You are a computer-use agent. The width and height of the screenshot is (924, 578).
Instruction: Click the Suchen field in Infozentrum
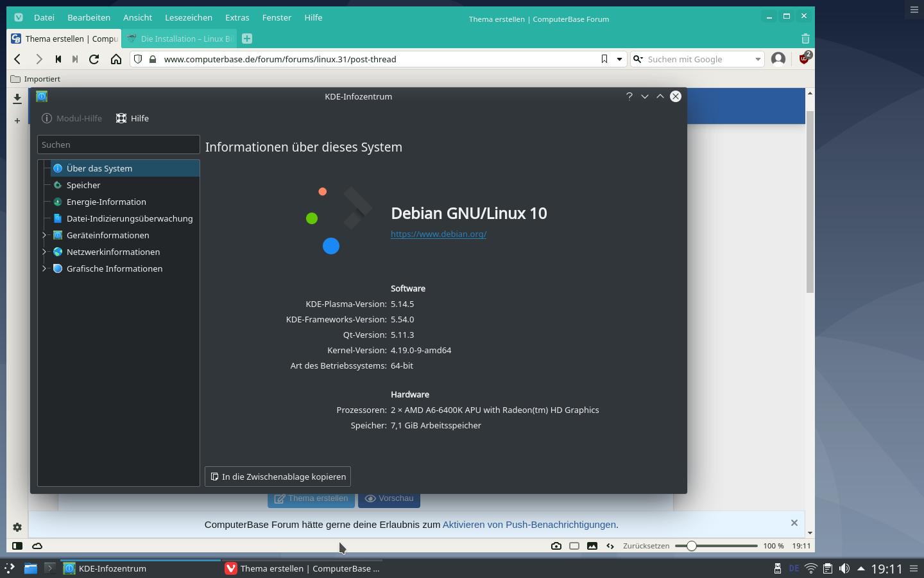[x=119, y=144]
